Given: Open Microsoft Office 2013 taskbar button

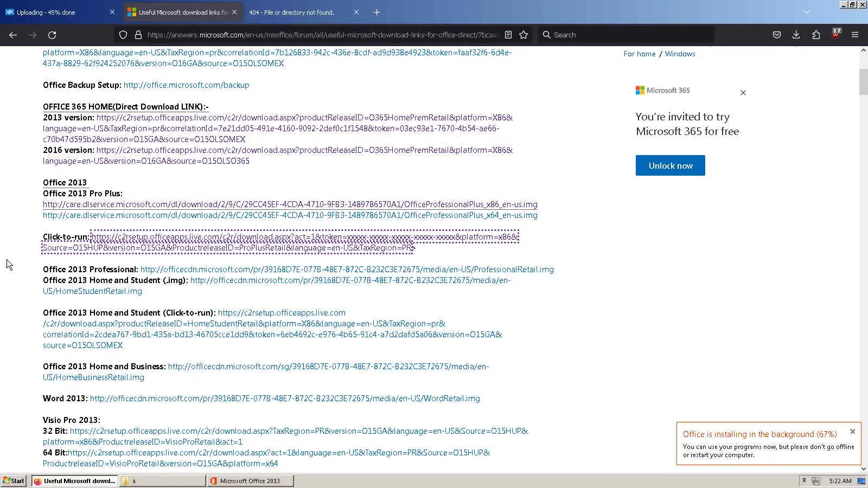Looking at the screenshot, I should coord(250,481).
